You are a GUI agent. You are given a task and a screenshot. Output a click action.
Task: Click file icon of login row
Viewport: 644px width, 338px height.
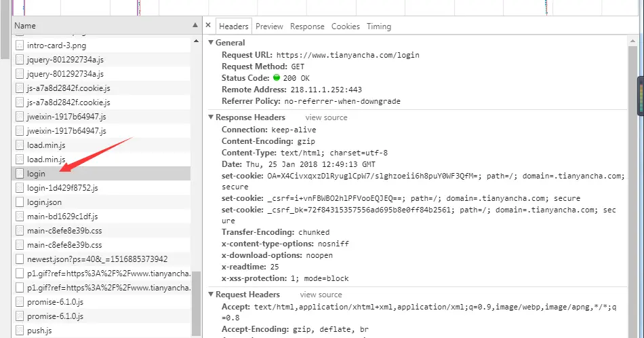pos(19,174)
